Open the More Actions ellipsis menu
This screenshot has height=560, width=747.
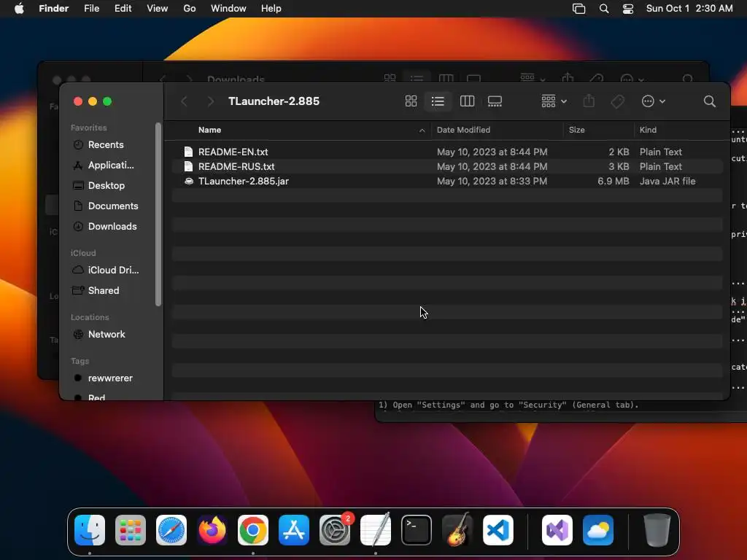click(653, 101)
